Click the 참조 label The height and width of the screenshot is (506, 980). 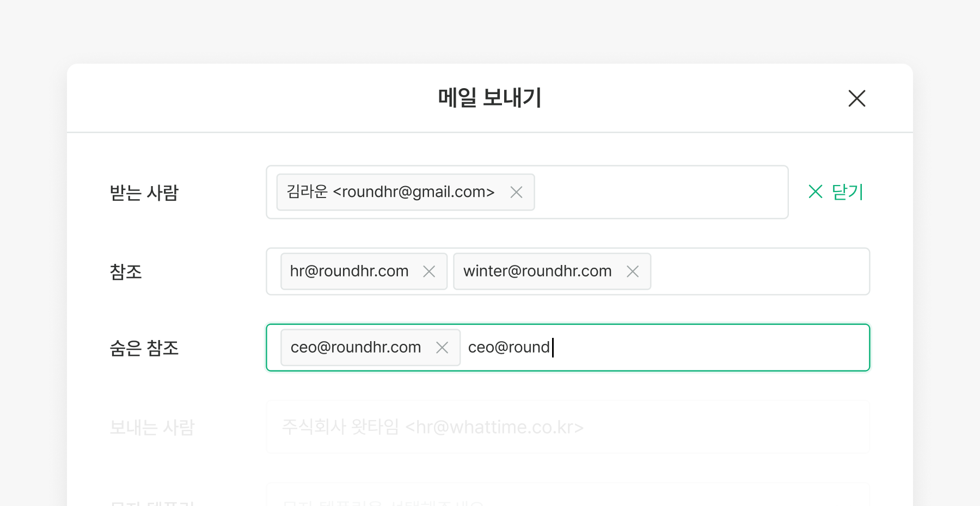(126, 271)
